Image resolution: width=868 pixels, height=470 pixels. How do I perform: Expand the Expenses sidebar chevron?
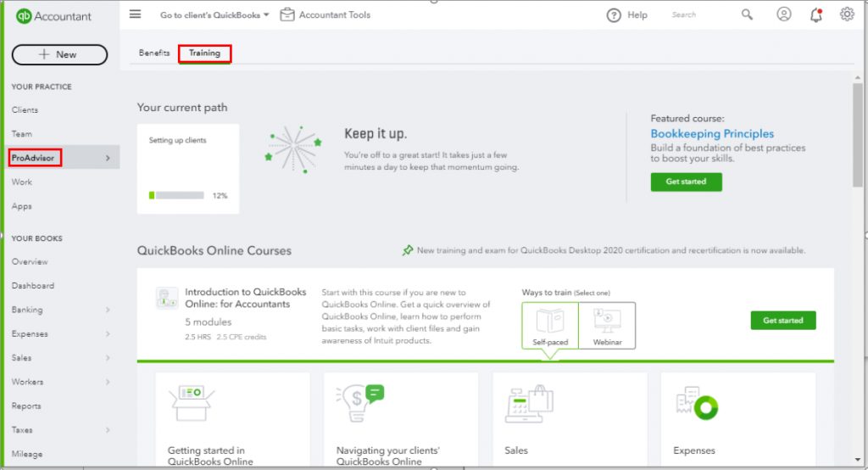click(x=108, y=333)
